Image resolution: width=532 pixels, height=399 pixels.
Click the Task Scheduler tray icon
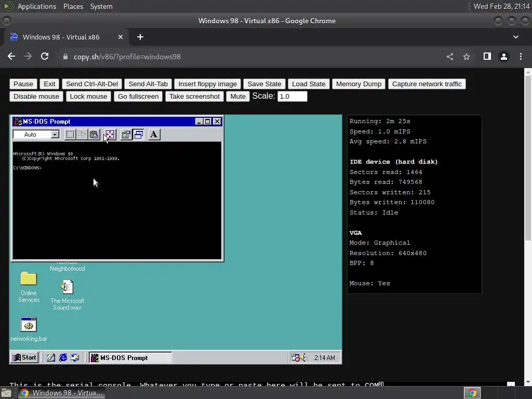coord(295,357)
